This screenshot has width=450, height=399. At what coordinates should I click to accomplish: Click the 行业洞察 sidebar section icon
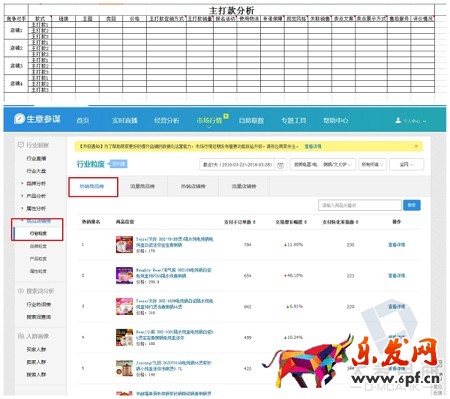[x=21, y=145]
